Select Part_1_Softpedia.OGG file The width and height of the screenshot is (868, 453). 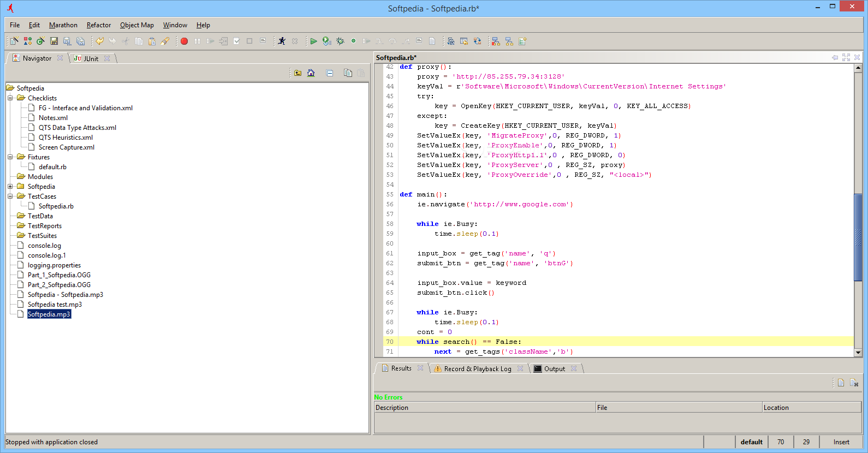coord(59,275)
